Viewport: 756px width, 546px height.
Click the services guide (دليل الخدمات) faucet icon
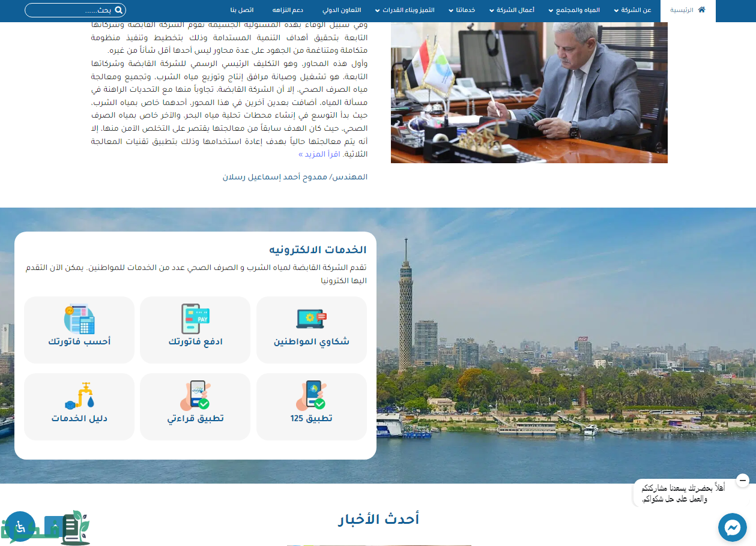click(79, 395)
